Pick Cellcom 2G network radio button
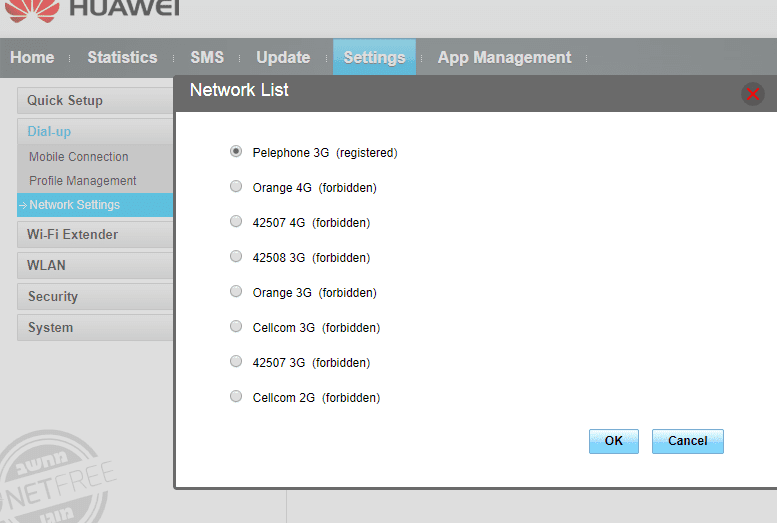This screenshot has height=523, width=777. click(x=236, y=397)
